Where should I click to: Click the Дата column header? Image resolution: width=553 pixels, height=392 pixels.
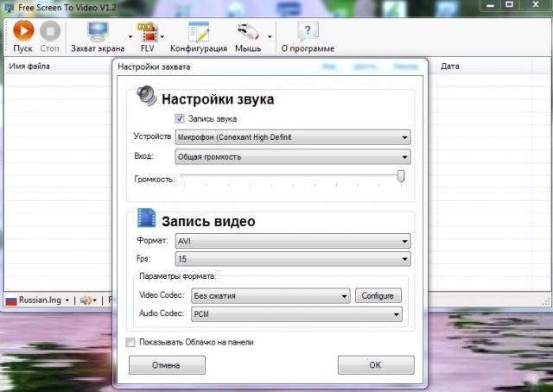tap(485, 66)
